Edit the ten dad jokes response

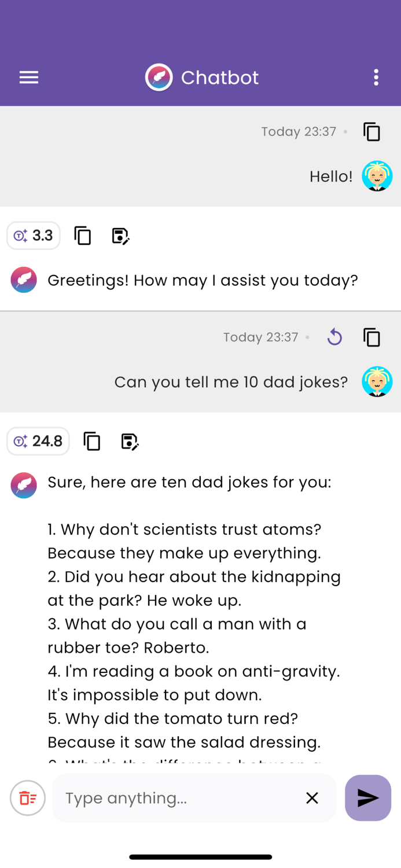pyautogui.click(x=130, y=441)
